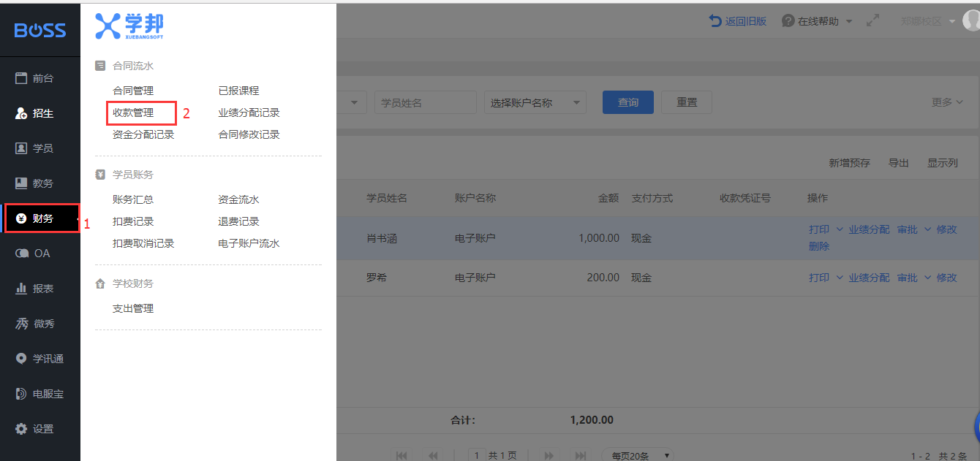Click the first-page pagination button
Viewport: 980px width, 461px height.
[402, 455]
